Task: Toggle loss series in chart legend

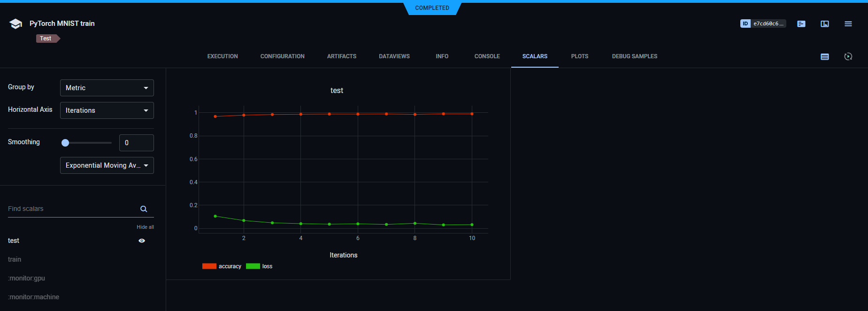Action: click(260, 266)
